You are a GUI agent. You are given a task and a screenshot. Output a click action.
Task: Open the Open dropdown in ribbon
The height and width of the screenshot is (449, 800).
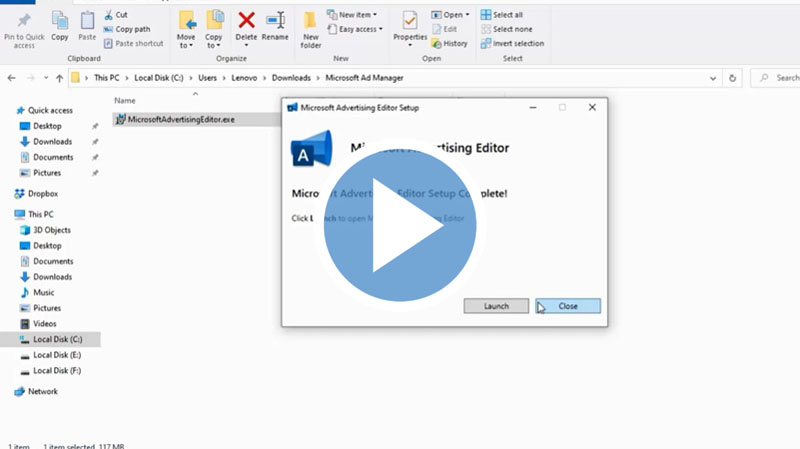point(450,15)
